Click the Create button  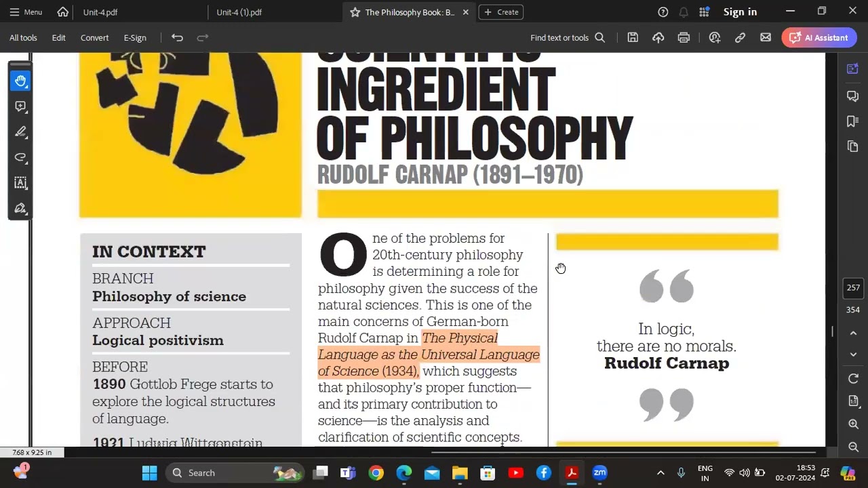click(x=501, y=12)
